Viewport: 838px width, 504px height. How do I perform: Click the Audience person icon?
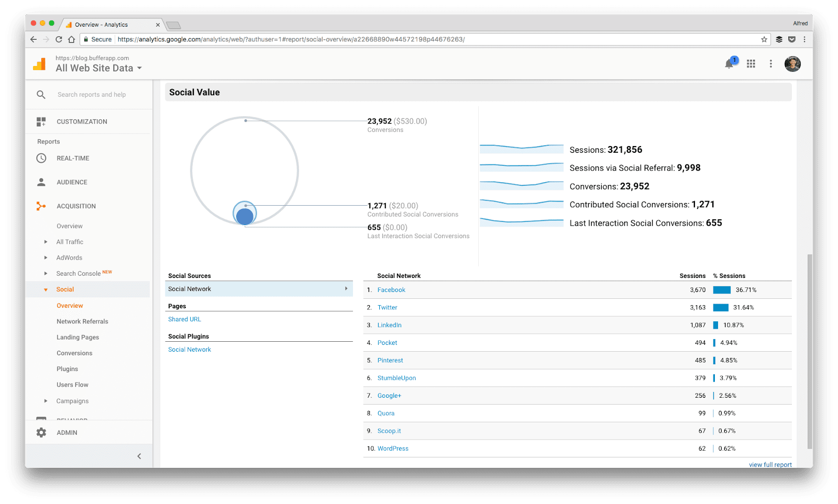coord(41,182)
